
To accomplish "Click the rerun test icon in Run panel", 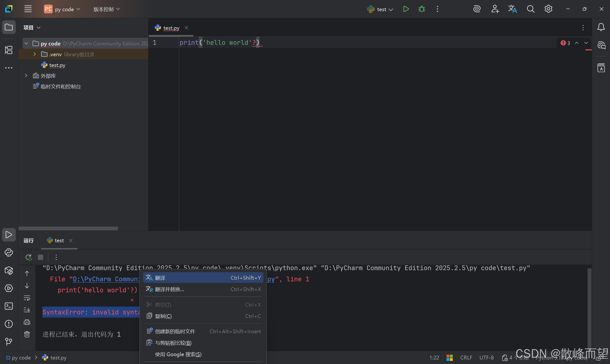I will [28, 257].
